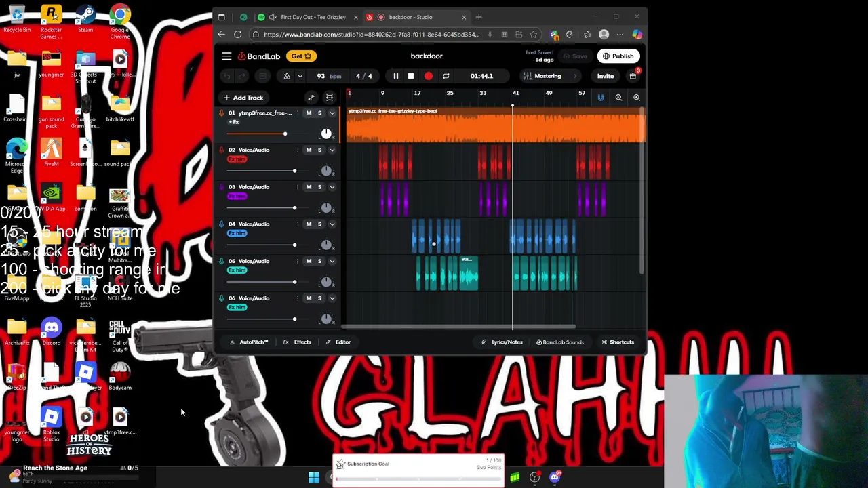Open the Editor tab
Viewport: 868px width, 488px height.
338,342
